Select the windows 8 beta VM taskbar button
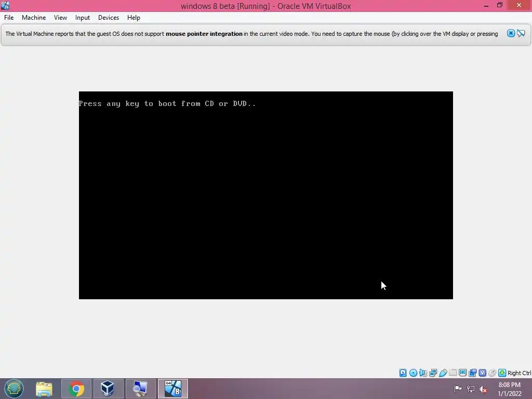 point(172,389)
